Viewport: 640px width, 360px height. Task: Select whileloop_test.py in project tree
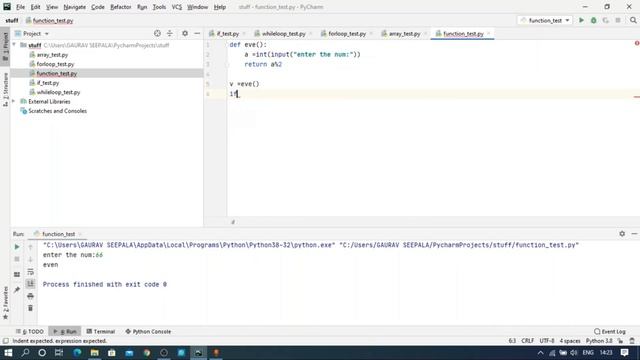[58, 92]
